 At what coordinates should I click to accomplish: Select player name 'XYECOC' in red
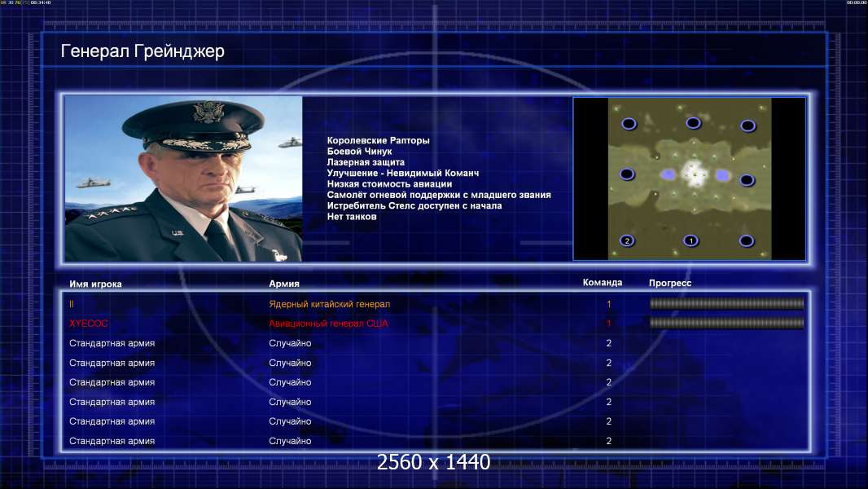[x=89, y=324]
